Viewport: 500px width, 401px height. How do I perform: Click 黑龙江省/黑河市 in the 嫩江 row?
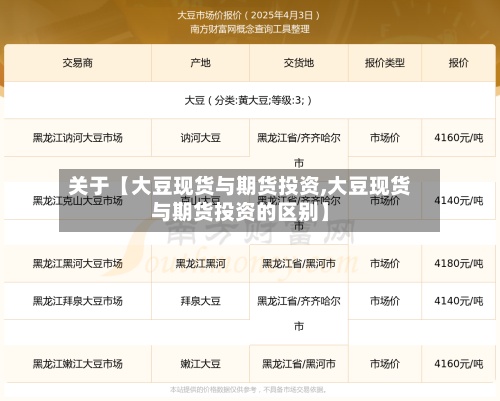[299, 364]
